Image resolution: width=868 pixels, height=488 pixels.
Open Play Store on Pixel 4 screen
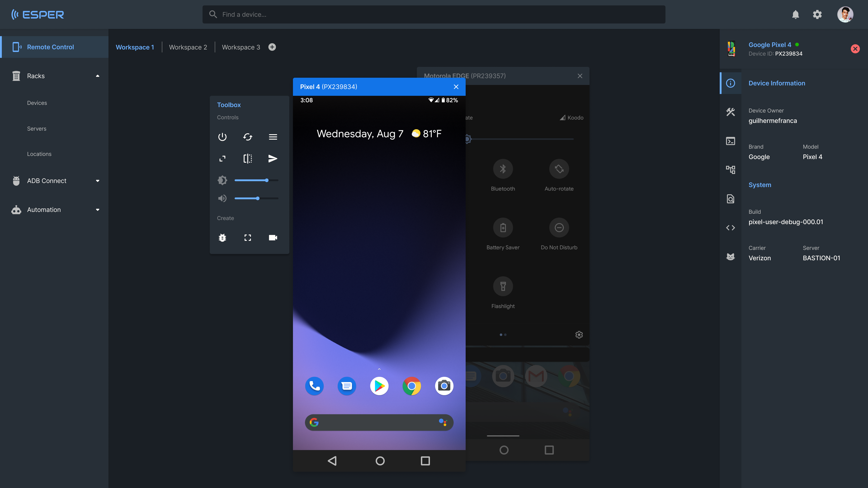point(379,386)
